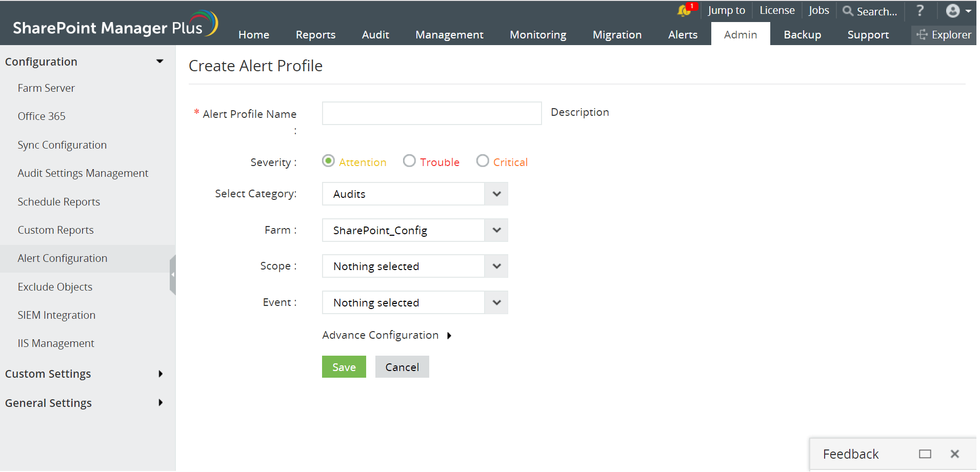
Task: Go to the Home tab
Action: point(254,35)
